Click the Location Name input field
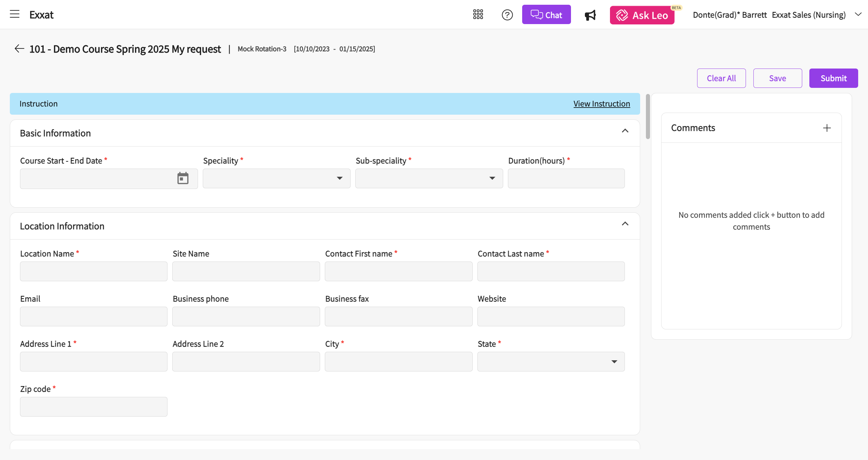Image resolution: width=868 pixels, height=460 pixels. coord(94,271)
